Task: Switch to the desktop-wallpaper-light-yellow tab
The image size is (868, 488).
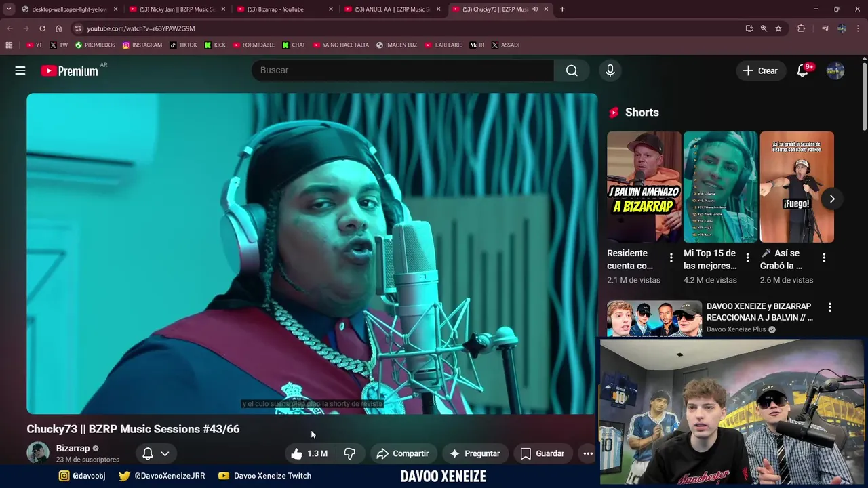Action: (x=70, y=9)
